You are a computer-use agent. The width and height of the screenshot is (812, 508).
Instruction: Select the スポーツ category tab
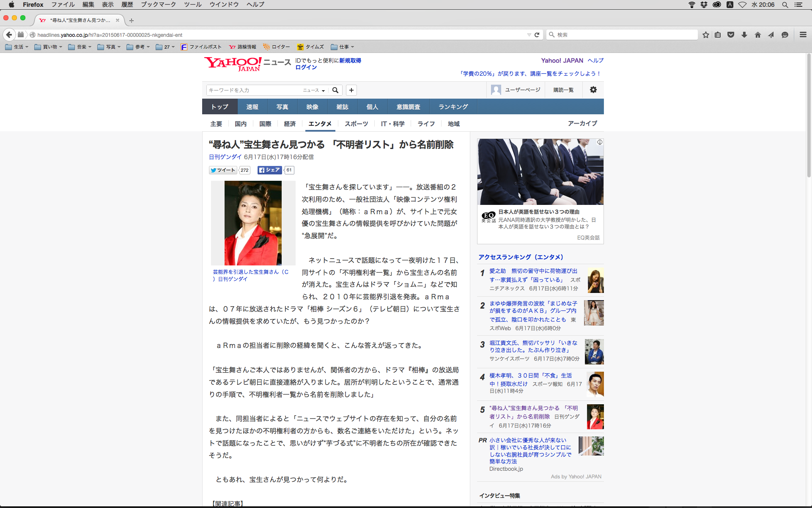356,124
